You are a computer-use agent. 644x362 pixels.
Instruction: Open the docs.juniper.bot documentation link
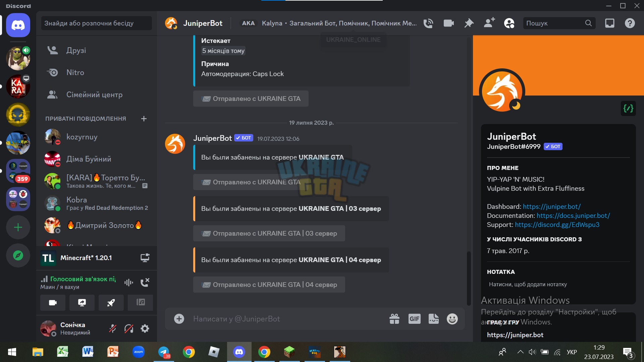(573, 216)
